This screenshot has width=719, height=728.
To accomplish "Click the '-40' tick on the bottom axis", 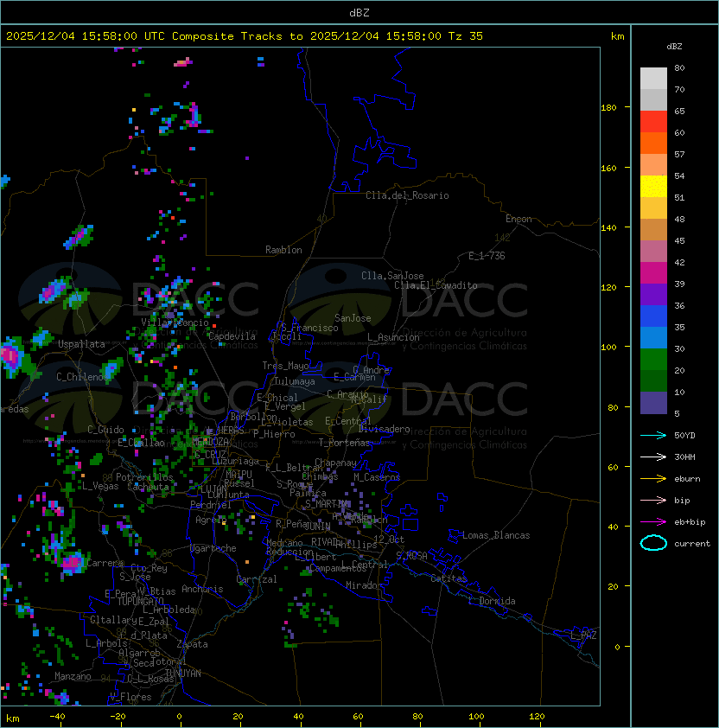I will (57, 717).
